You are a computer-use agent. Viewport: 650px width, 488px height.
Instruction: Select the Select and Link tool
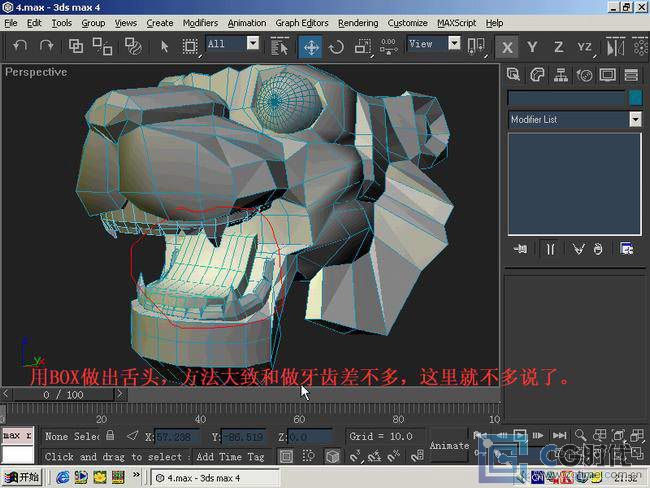(x=76, y=46)
